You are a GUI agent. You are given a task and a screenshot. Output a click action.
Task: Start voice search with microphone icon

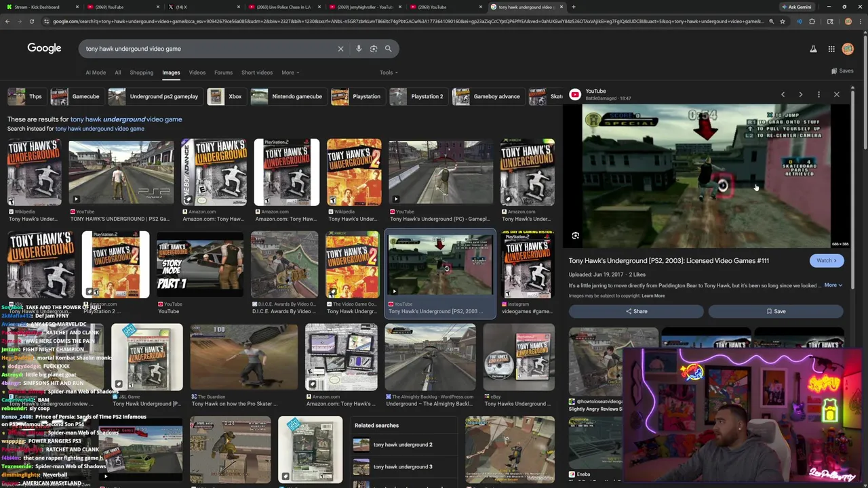coord(359,49)
